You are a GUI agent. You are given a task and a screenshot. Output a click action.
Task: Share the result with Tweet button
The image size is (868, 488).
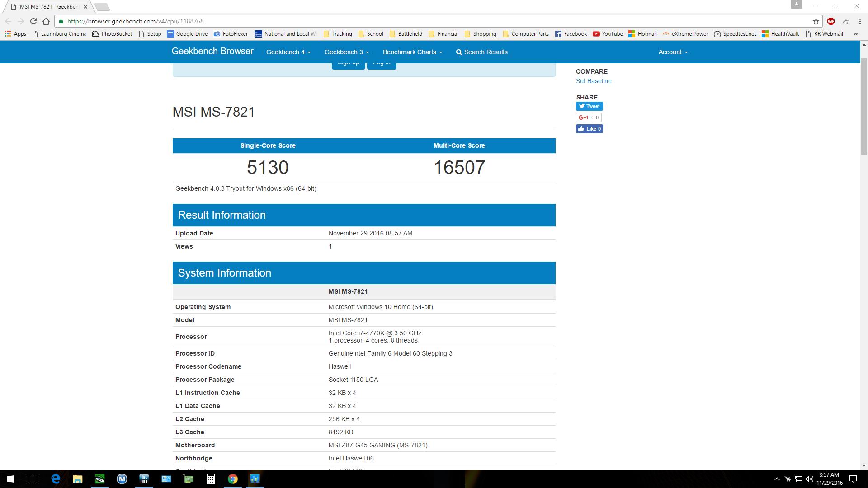(589, 106)
